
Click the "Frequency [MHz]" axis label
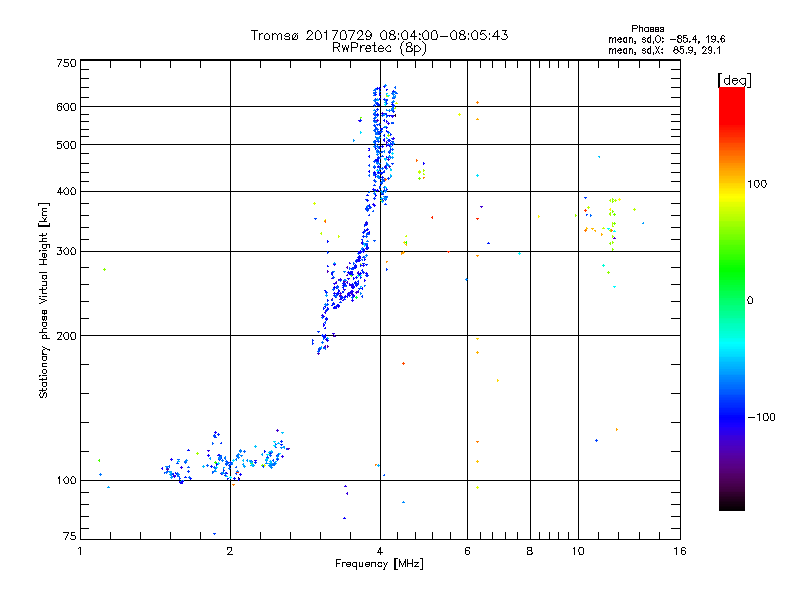coord(379,564)
